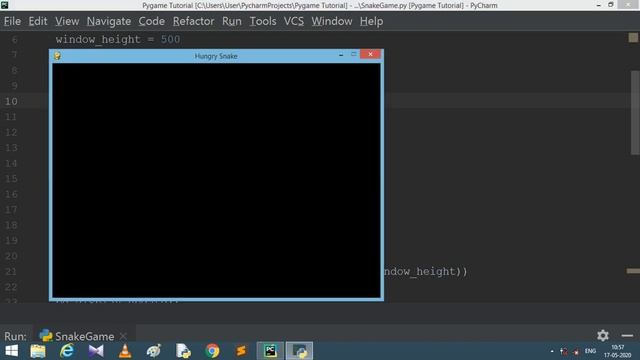640x360 pixels.
Task: Open the Code menu
Action: pyautogui.click(x=151, y=21)
